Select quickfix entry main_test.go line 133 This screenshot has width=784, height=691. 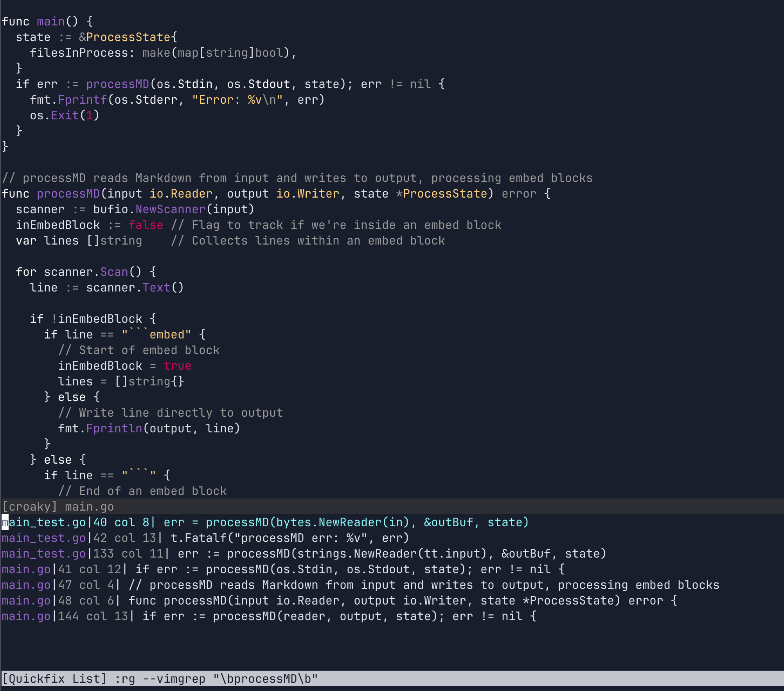click(x=304, y=554)
